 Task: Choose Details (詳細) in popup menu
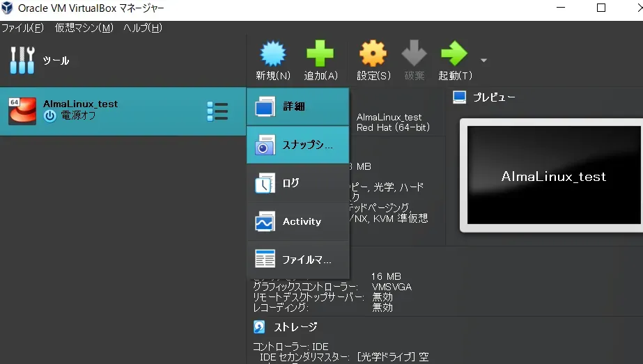(x=297, y=107)
